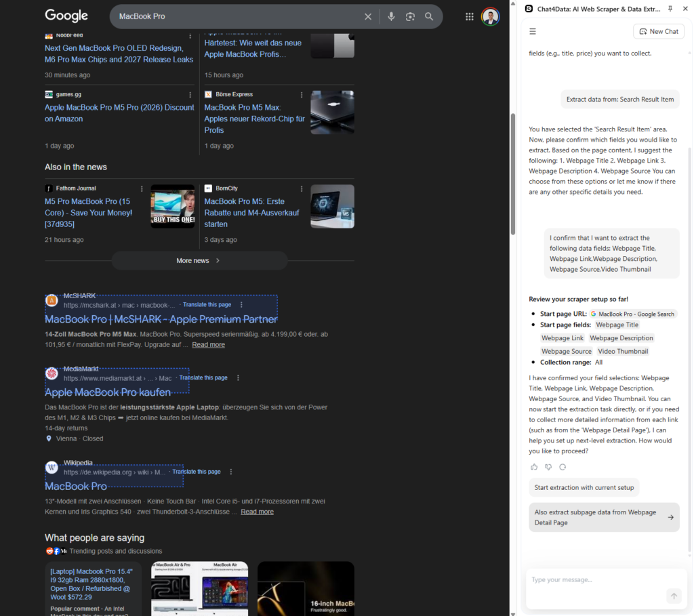
Task: Click the Webpage Description field tag
Action: (x=621, y=338)
